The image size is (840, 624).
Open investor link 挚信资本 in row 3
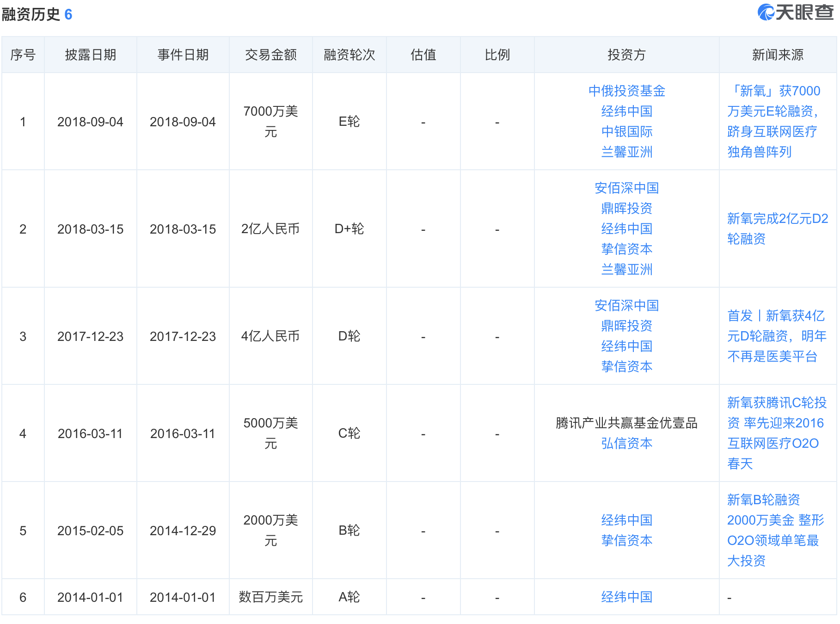pos(626,366)
